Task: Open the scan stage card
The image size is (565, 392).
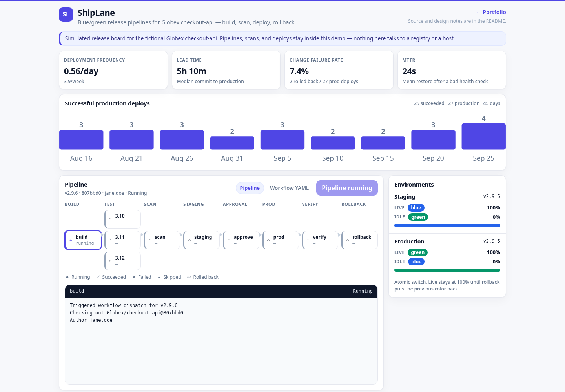Action: (x=162, y=240)
